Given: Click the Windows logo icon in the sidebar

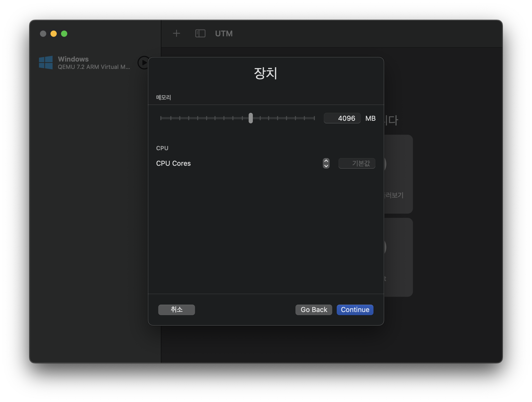Looking at the screenshot, I should (46, 63).
